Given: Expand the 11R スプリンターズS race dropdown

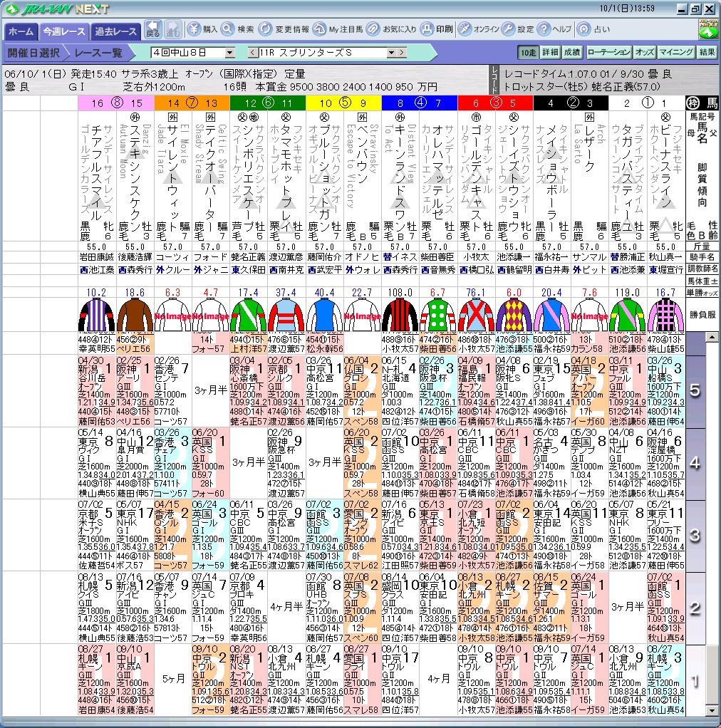Looking at the screenshot, I should [x=391, y=53].
